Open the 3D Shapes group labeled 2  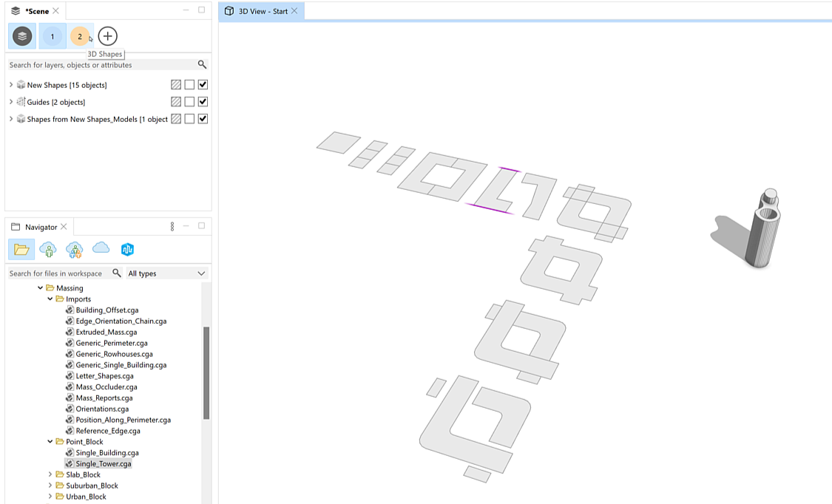tap(79, 35)
